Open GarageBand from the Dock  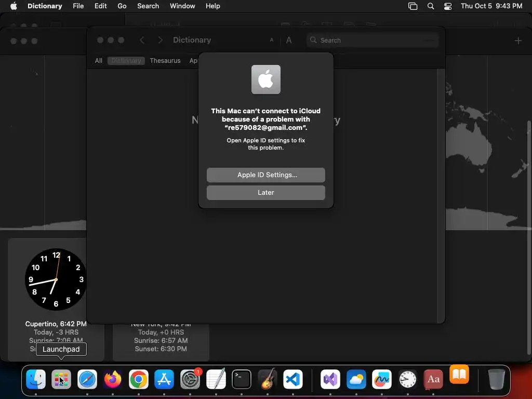point(268,379)
